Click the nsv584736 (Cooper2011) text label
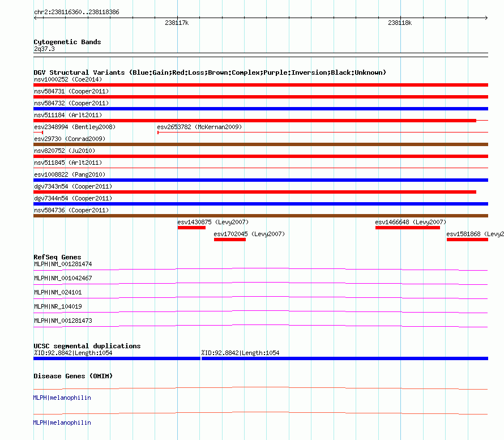Viewport: 504px width, 440px height. 71,210
